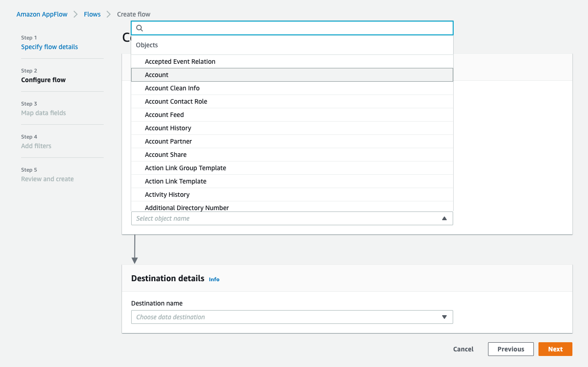The width and height of the screenshot is (588, 367).
Task: Open the Info link beside Destination details
Action: 214,279
